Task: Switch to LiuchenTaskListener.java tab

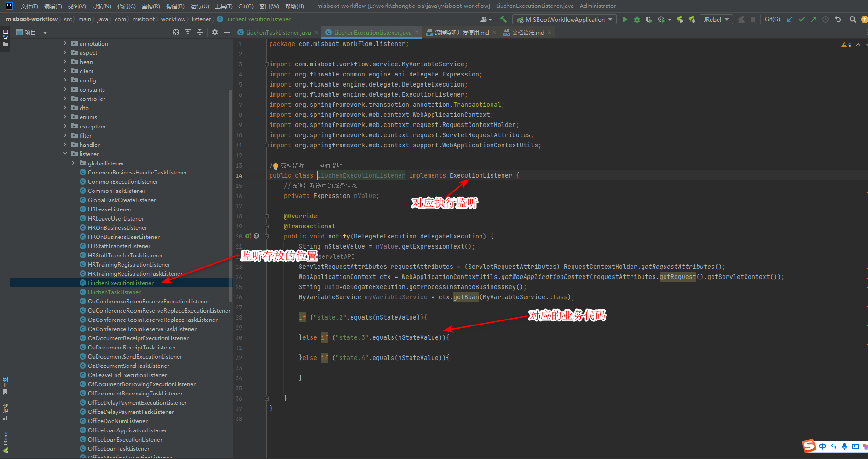Action: [278, 32]
